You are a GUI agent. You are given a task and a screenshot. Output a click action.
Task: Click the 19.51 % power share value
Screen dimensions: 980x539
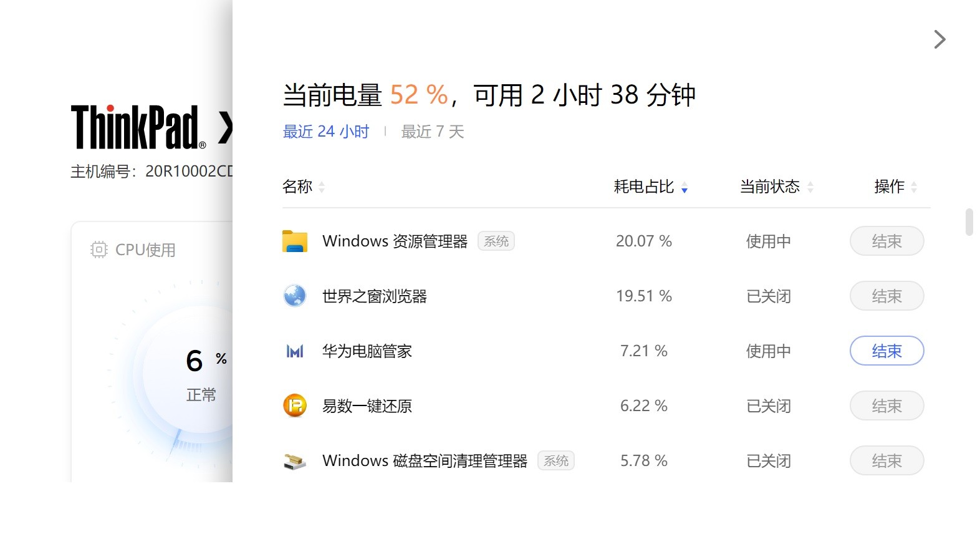(644, 296)
